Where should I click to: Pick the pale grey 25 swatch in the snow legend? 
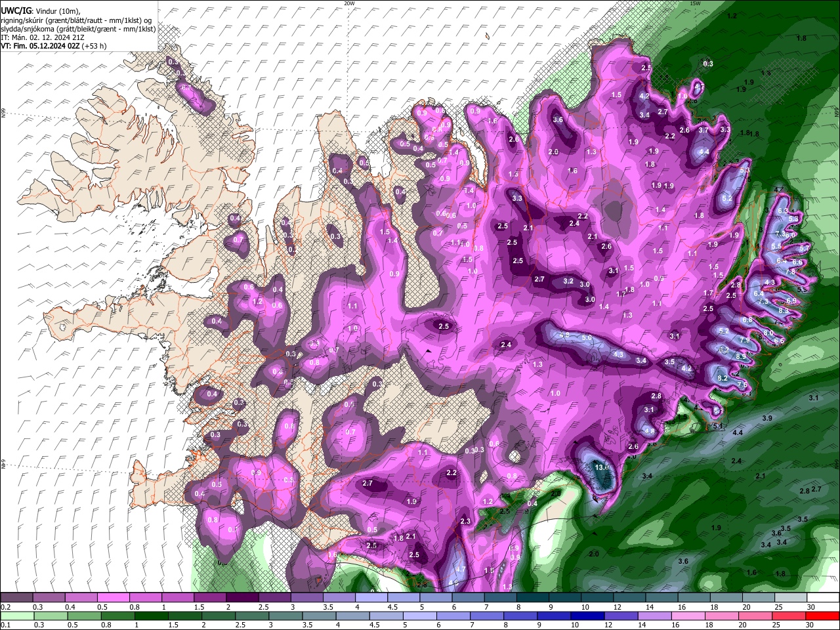791,598
